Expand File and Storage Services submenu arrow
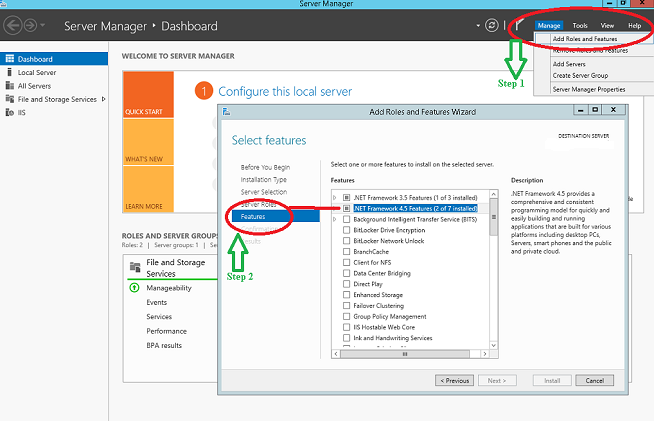 pyautogui.click(x=103, y=99)
